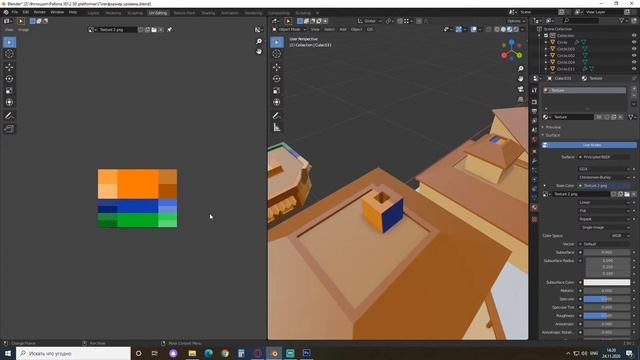The image size is (640, 360).
Task: Toggle X-ray mode in viewport header
Action: point(489,29)
